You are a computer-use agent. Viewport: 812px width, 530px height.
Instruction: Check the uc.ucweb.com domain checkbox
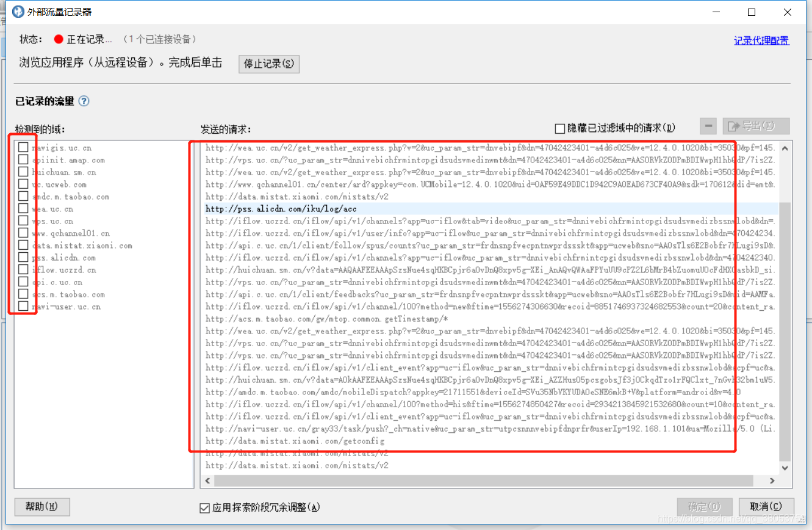pyautogui.click(x=23, y=184)
